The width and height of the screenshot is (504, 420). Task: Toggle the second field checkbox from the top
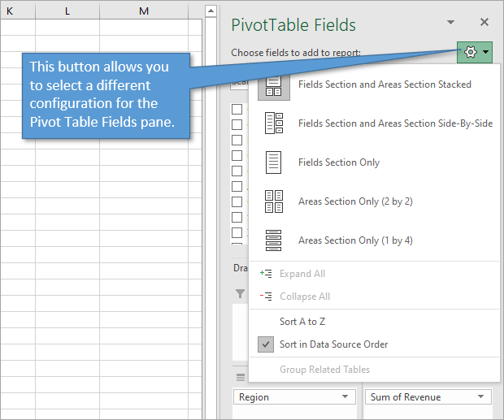pyautogui.click(x=237, y=124)
